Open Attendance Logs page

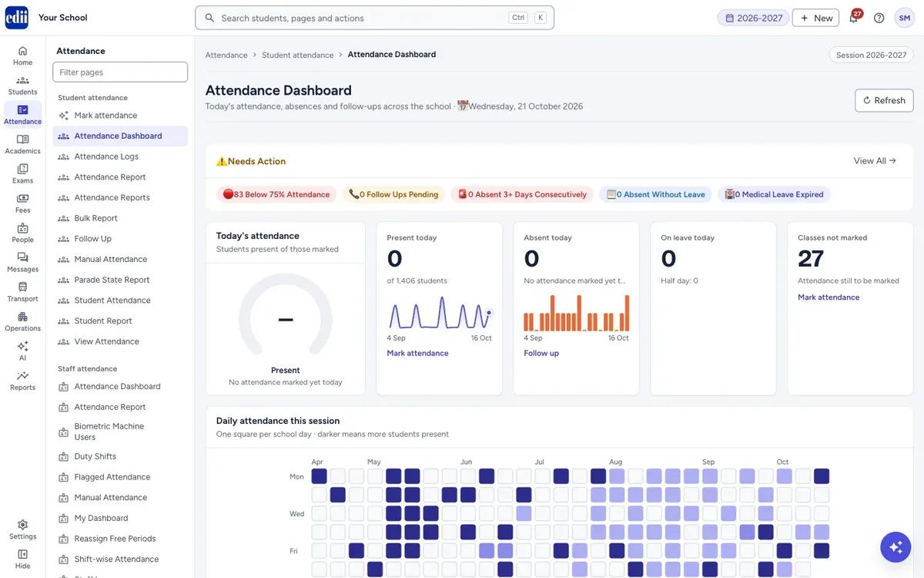pyautogui.click(x=120, y=156)
